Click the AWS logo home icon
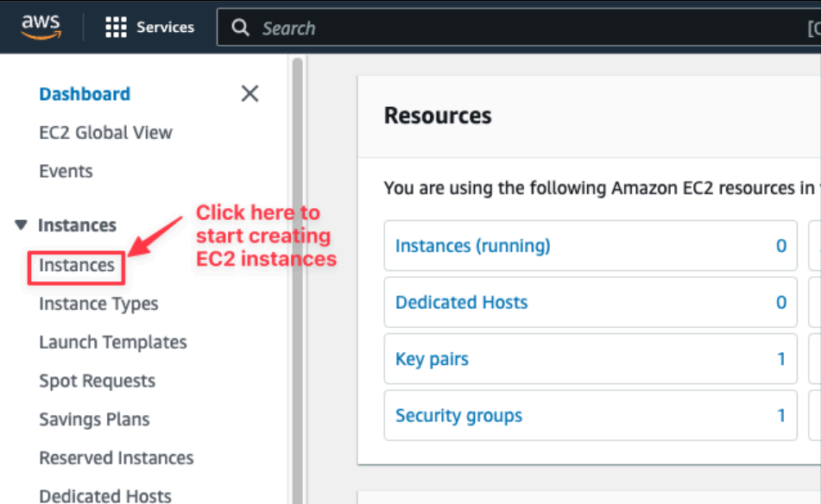This screenshot has width=821, height=504. coord(41,27)
